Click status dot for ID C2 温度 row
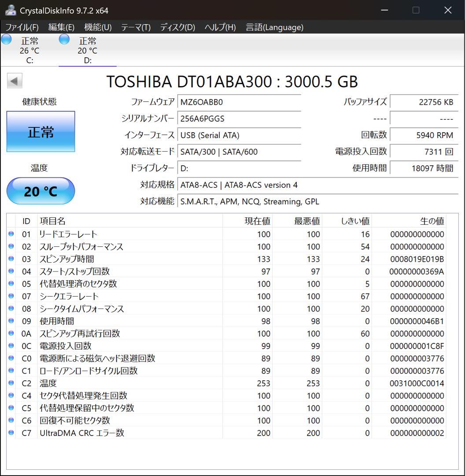465x476 pixels. 11,383
